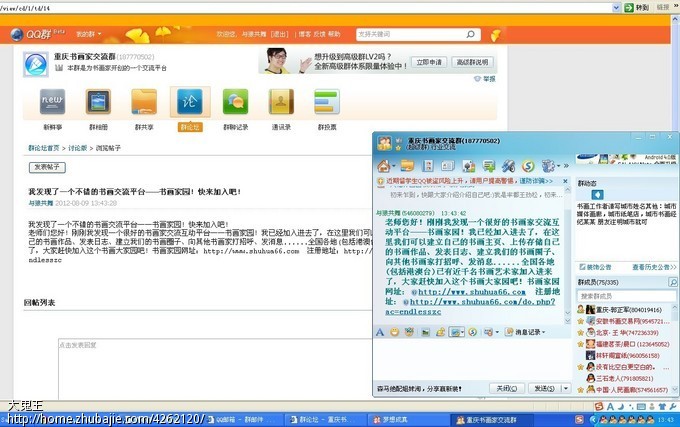The width and height of the screenshot is (680, 427).
Task: Click the 高级群说明 info button
Action: pos(472,62)
